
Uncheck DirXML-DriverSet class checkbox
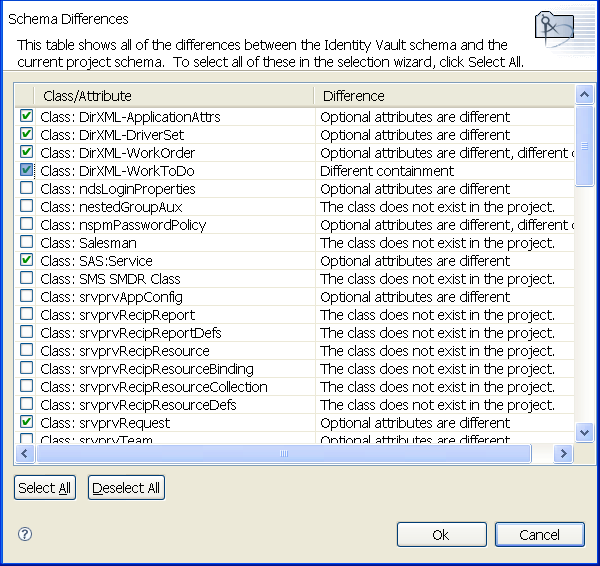tap(26, 134)
